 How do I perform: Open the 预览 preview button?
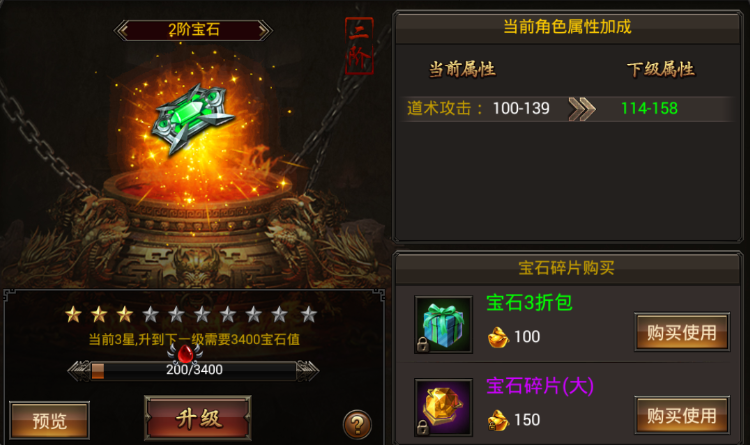49,421
